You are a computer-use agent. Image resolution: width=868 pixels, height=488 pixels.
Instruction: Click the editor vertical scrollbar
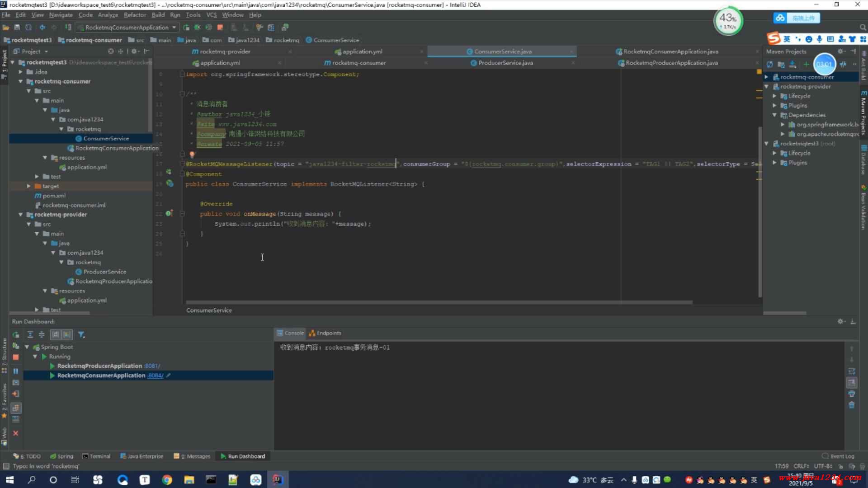pos(760,211)
